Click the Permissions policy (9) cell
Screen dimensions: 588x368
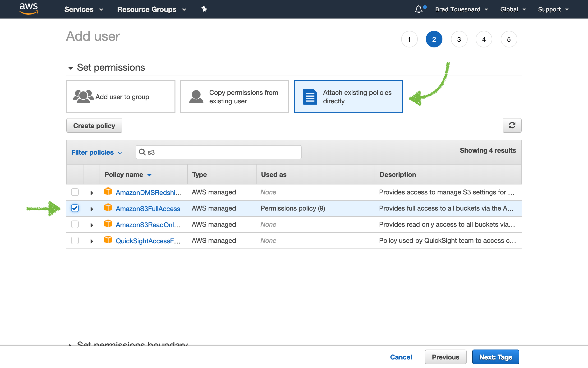pyautogui.click(x=293, y=208)
